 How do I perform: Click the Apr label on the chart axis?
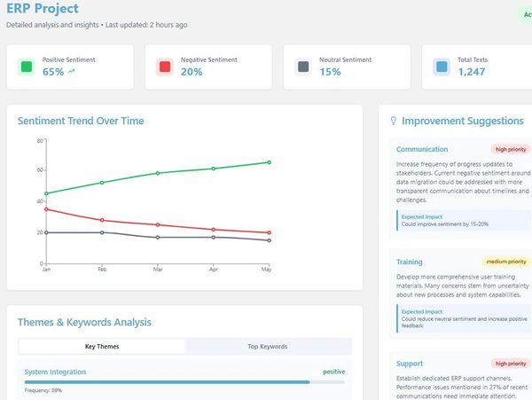[x=214, y=270]
